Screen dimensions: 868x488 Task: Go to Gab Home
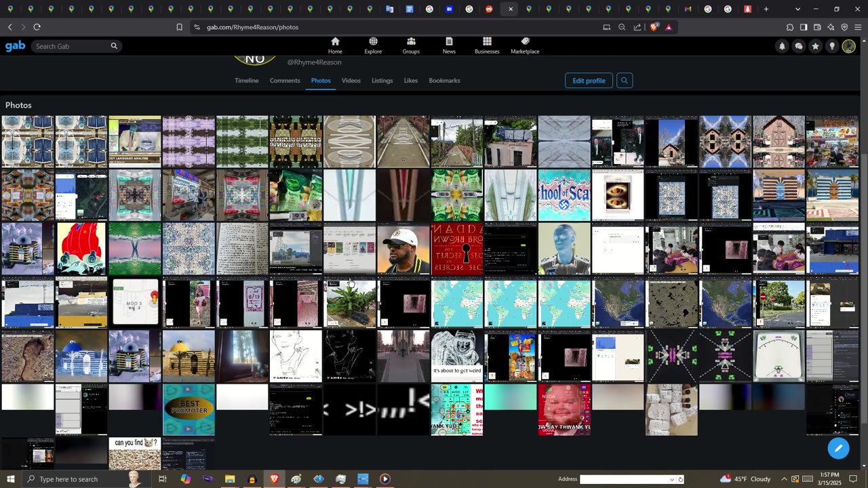coord(335,45)
